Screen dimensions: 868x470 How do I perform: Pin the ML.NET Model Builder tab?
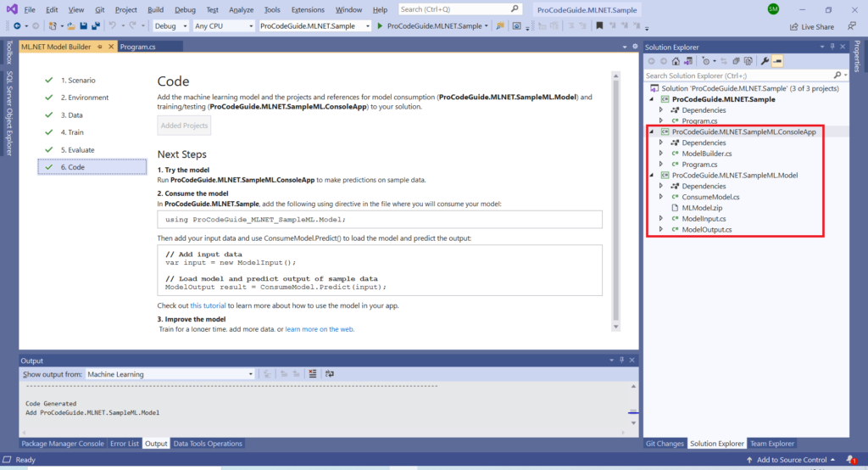tap(100, 48)
